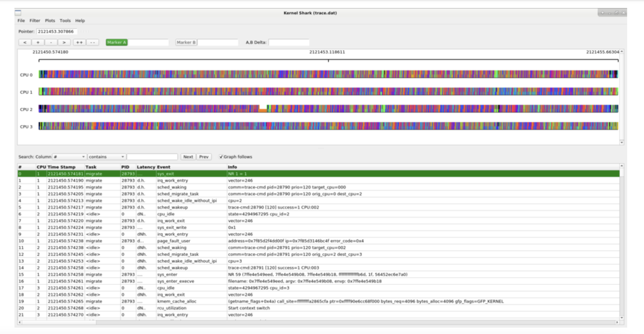Click the scroll-left '<' navigation button
Viewport: 644px width, 334px height.
click(x=25, y=42)
